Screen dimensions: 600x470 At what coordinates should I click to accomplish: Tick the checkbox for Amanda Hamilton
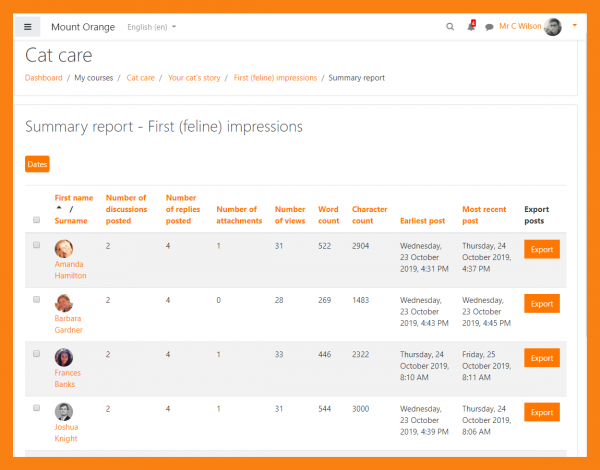(x=37, y=245)
